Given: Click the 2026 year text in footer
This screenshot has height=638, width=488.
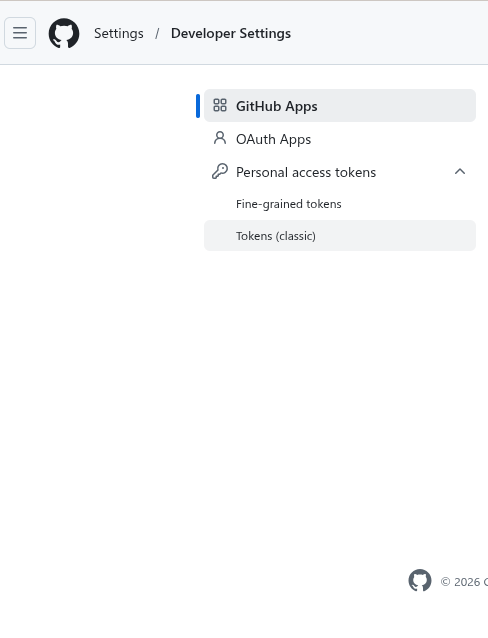Looking at the screenshot, I should click(467, 582).
